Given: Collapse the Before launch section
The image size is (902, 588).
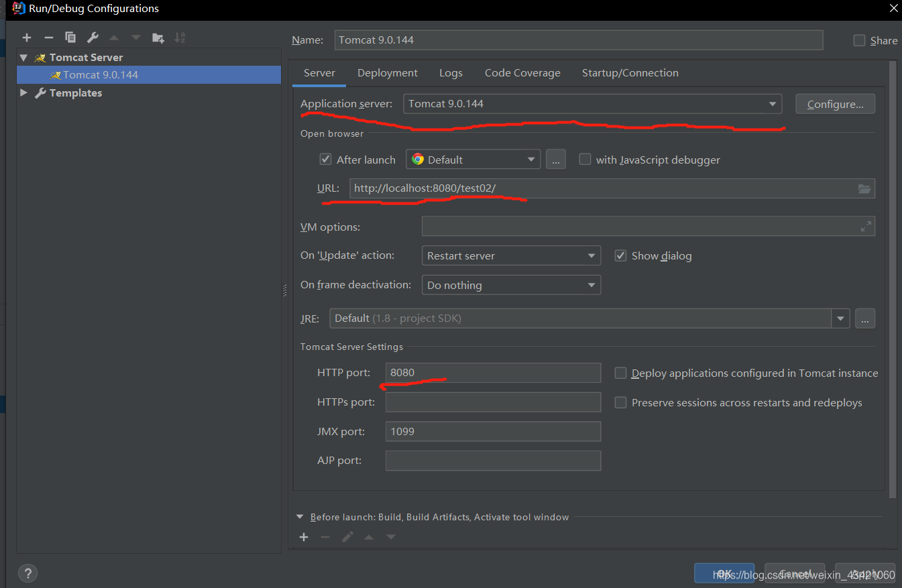Looking at the screenshot, I should (x=300, y=517).
